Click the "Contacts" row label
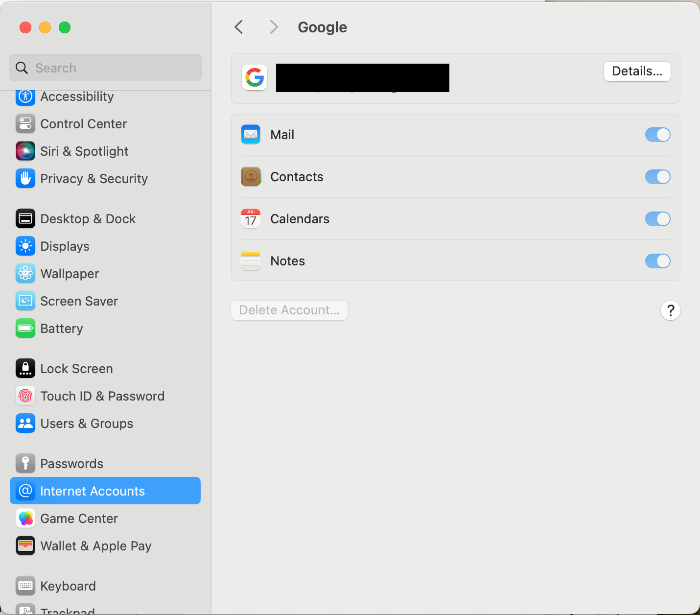Viewport: 700px width, 615px height. [x=297, y=177]
